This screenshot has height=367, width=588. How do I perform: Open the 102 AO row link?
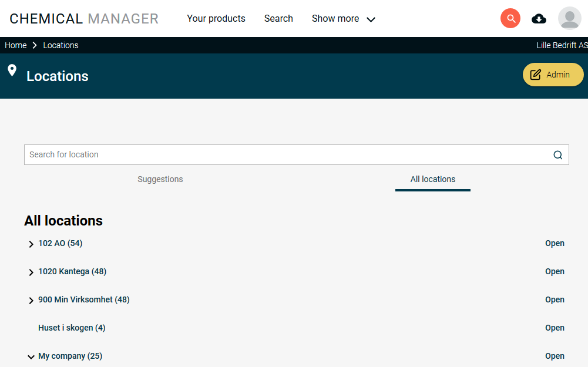pyautogui.click(x=555, y=243)
